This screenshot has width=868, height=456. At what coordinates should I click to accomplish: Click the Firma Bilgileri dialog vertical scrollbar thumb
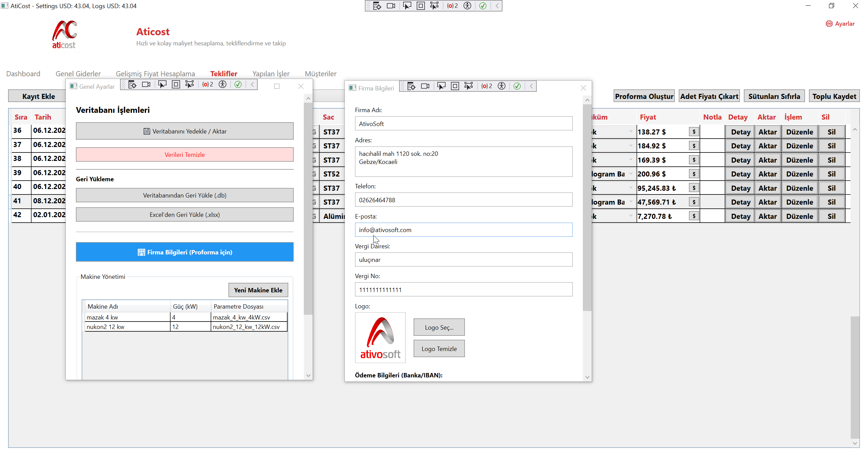[x=587, y=207]
